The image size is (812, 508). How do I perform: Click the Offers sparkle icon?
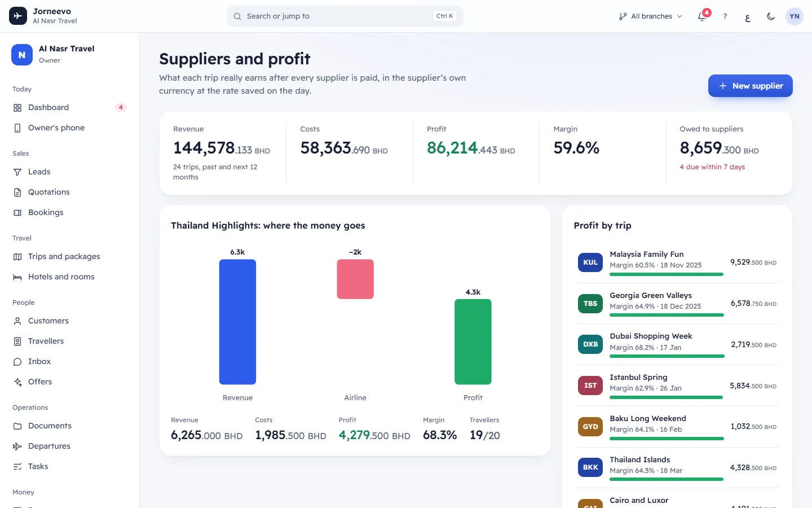[x=17, y=382]
